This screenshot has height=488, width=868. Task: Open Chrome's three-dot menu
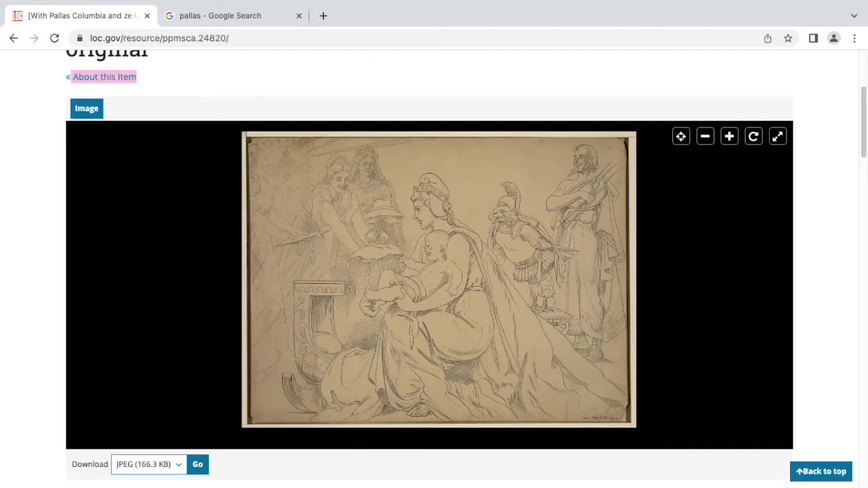(854, 39)
